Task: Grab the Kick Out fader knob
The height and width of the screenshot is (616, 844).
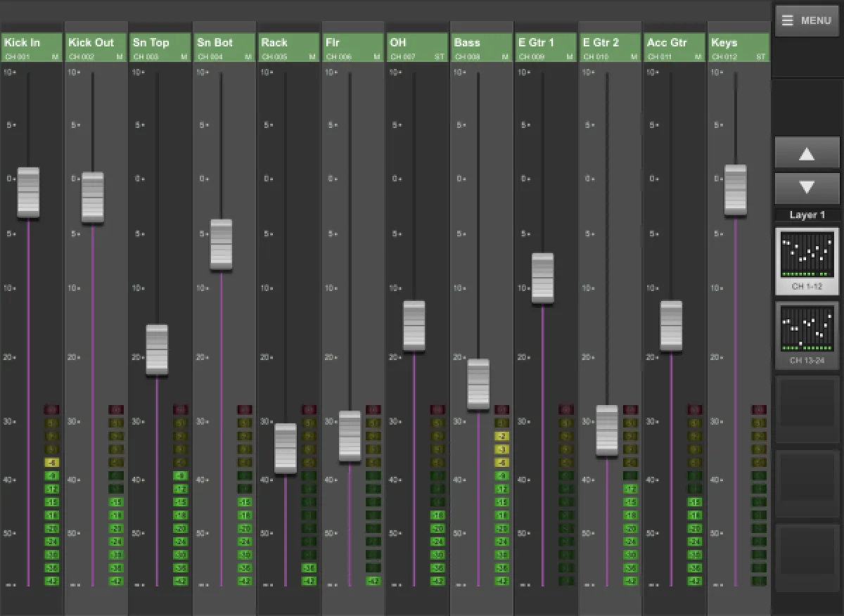Action: [93, 198]
